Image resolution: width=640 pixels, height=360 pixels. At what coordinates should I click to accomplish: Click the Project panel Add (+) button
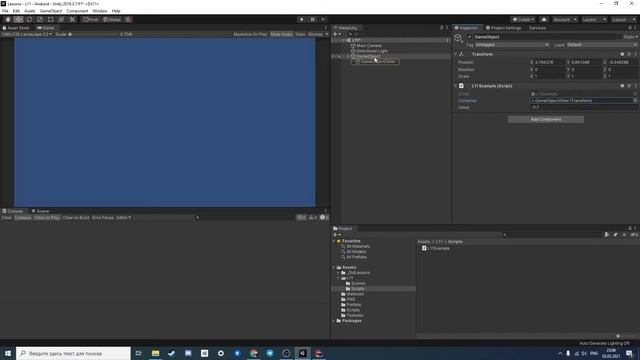337,235
